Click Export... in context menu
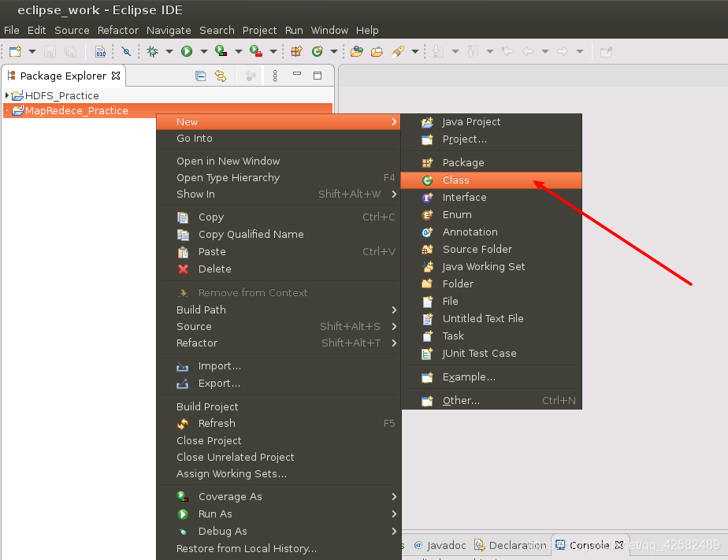 point(279,384)
